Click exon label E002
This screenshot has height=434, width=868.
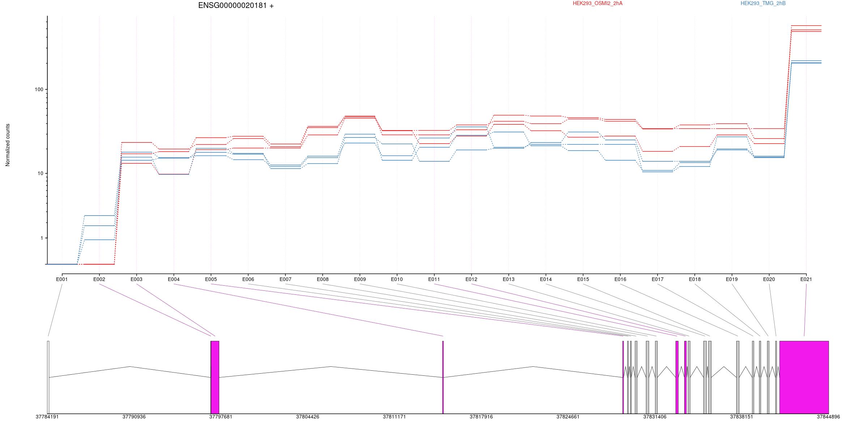99,279
